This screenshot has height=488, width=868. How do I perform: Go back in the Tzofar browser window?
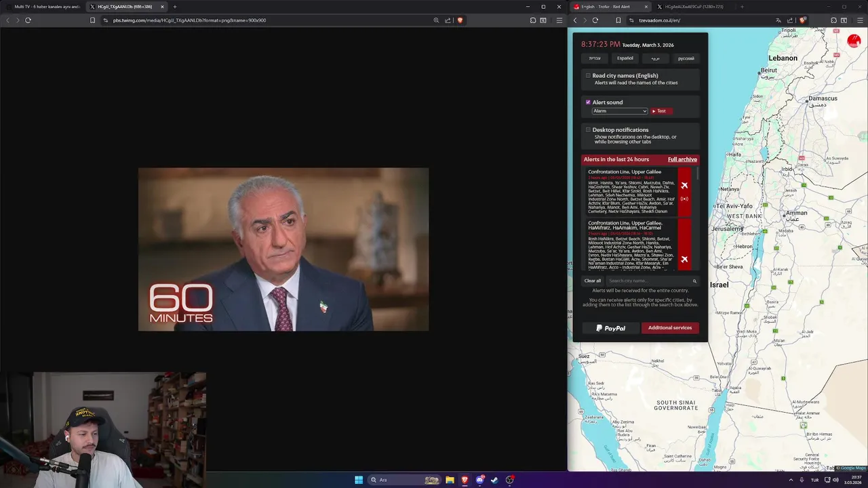coord(575,20)
